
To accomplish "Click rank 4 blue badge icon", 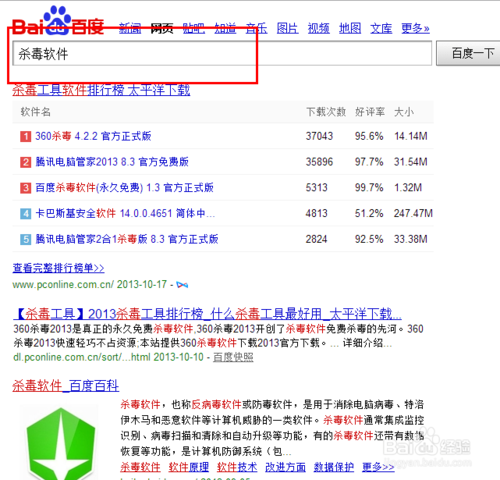I will 25,214.
